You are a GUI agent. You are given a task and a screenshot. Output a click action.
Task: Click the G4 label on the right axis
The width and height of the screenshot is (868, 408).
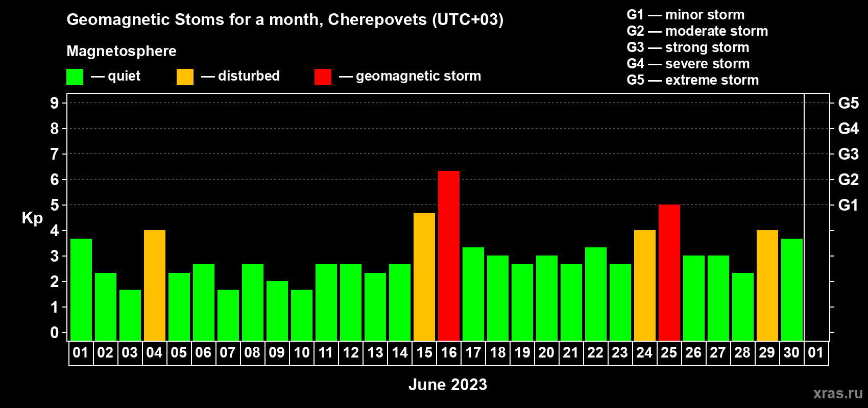click(x=849, y=129)
